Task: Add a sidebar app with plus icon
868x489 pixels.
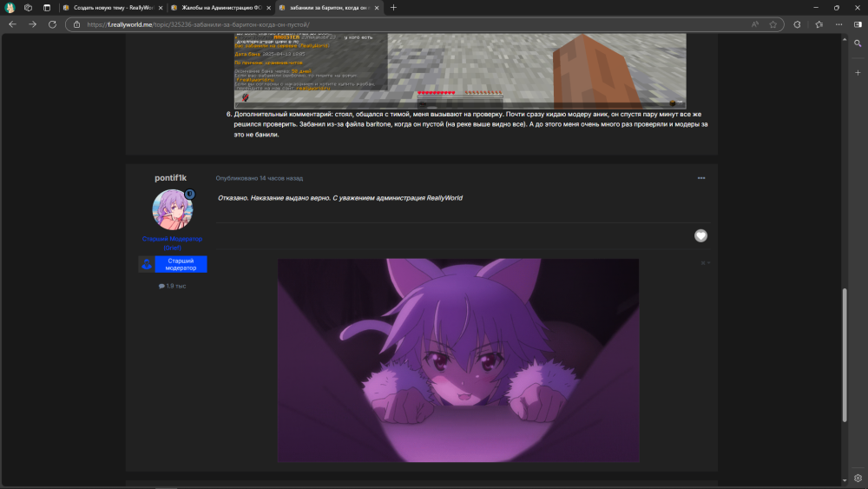Action: click(x=858, y=73)
